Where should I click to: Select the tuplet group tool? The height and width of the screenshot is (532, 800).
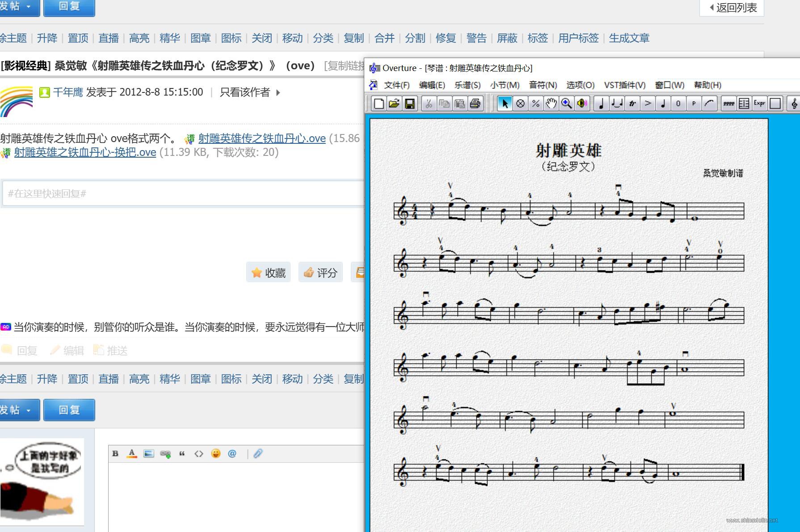coord(617,104)
